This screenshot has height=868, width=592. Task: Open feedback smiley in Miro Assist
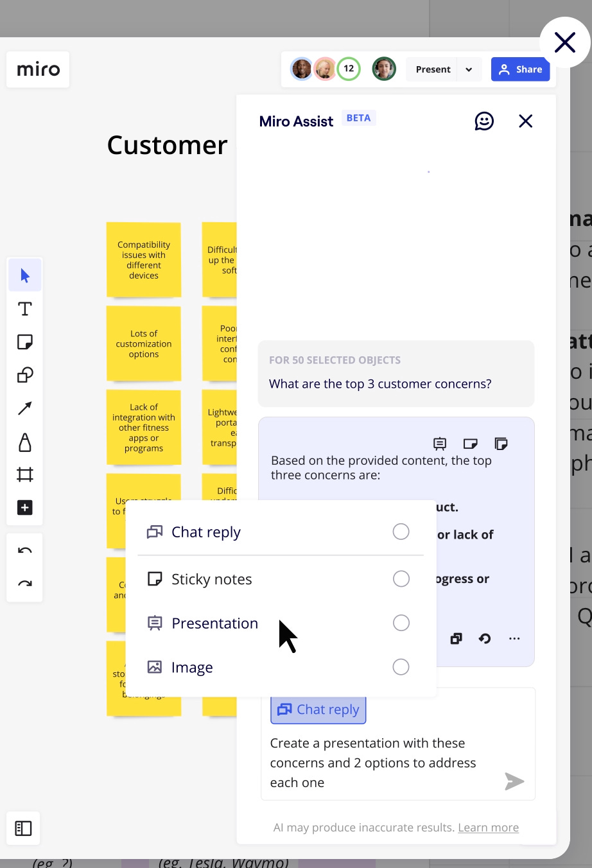484,121
